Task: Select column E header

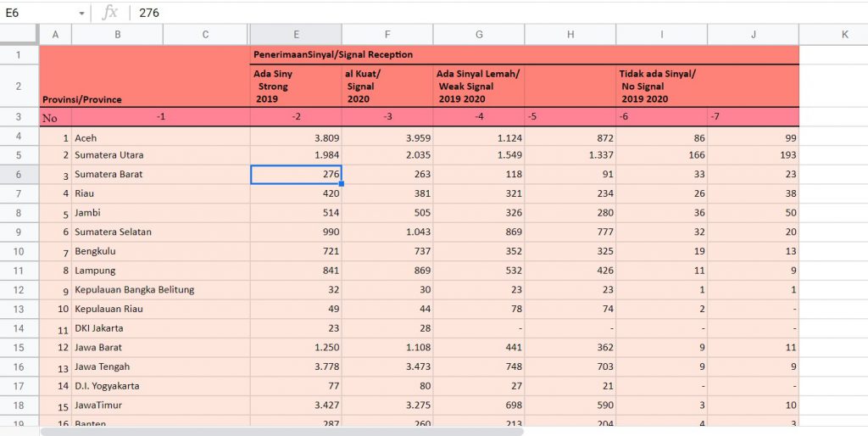Action: coord(296,34)
